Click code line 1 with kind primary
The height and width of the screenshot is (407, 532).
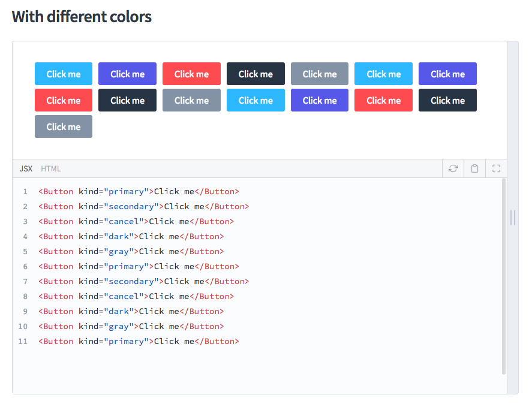tap(139, 192)
